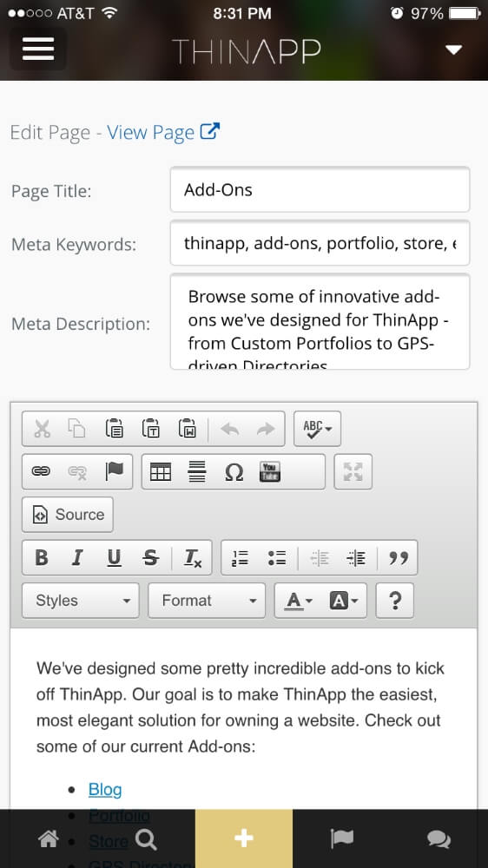Open the View Page link
Image resolution: width=488 pixels, height=868 pixels.
pos(163,132)
